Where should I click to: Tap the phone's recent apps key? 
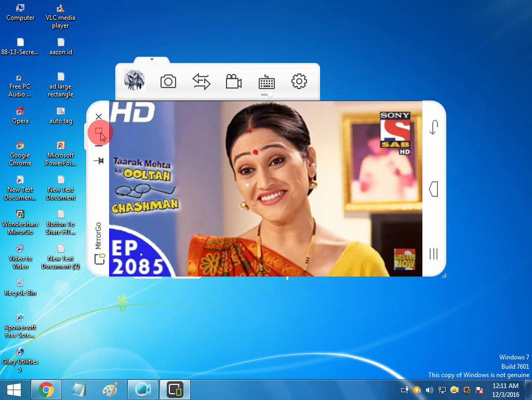click(x=434, y=254)
